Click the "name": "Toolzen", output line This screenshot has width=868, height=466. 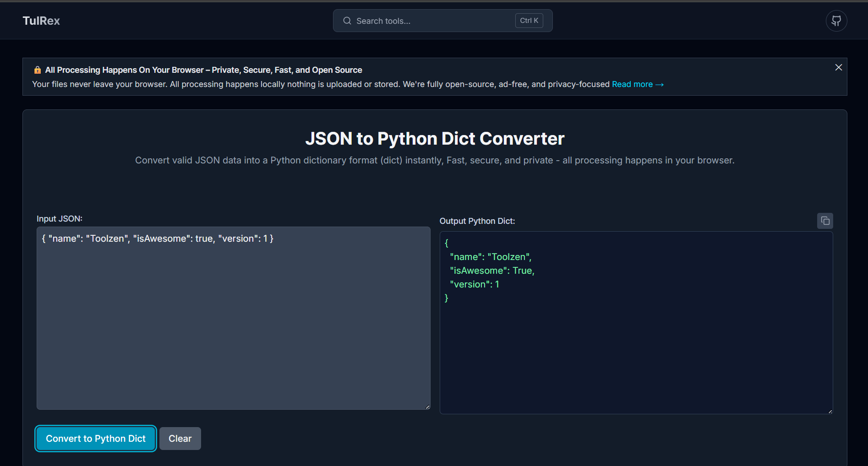pyautogui.click(x=491, y=257)
